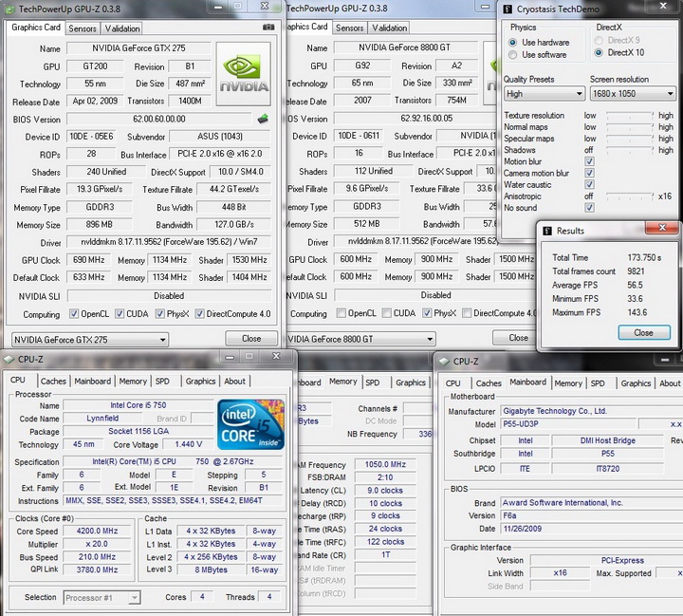Image resolution: width=683 pixels, height=616 pixels.
Task: Open the NVIDIA GeForce GTX 275 card selector
Action: [x=90, y=340]
